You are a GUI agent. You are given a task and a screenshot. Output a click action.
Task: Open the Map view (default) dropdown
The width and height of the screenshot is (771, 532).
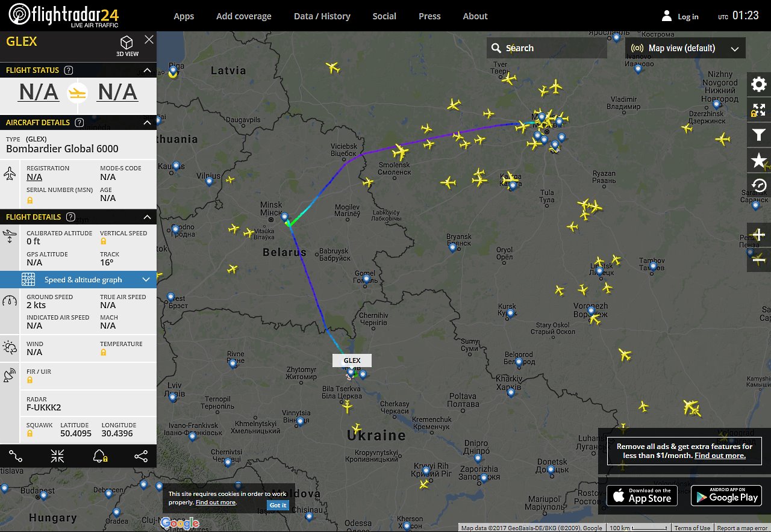[685, 48]
